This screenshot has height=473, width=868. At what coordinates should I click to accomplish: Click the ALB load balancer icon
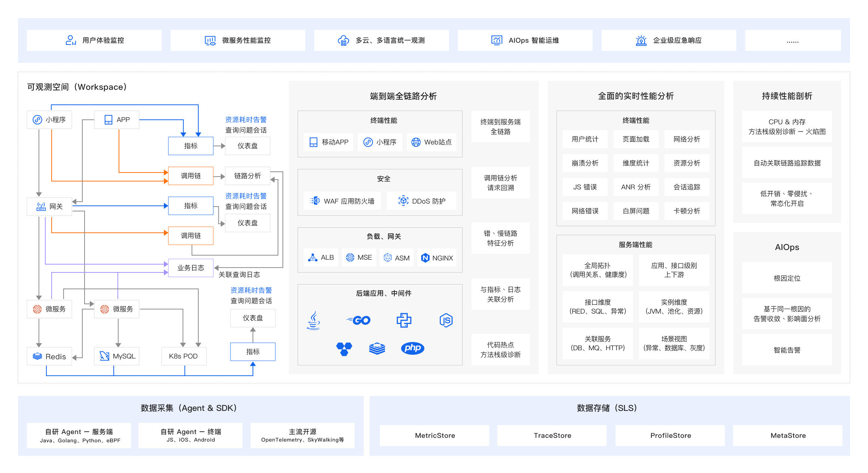312,257
